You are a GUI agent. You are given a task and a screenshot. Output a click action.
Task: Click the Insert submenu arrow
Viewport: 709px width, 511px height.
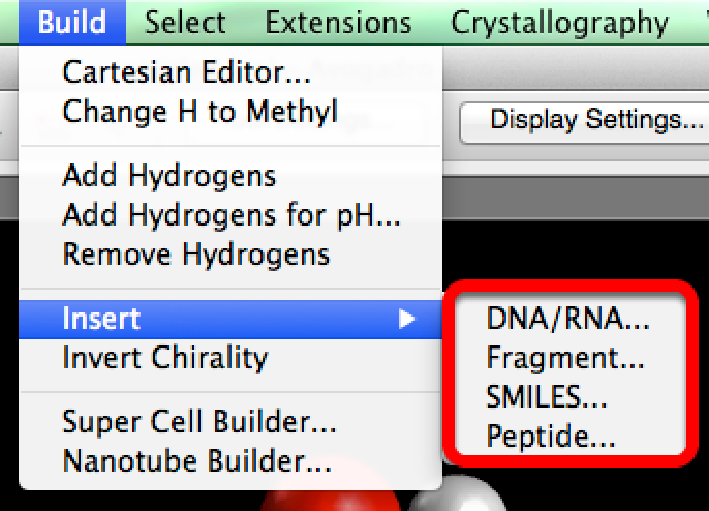pos(406,319)
